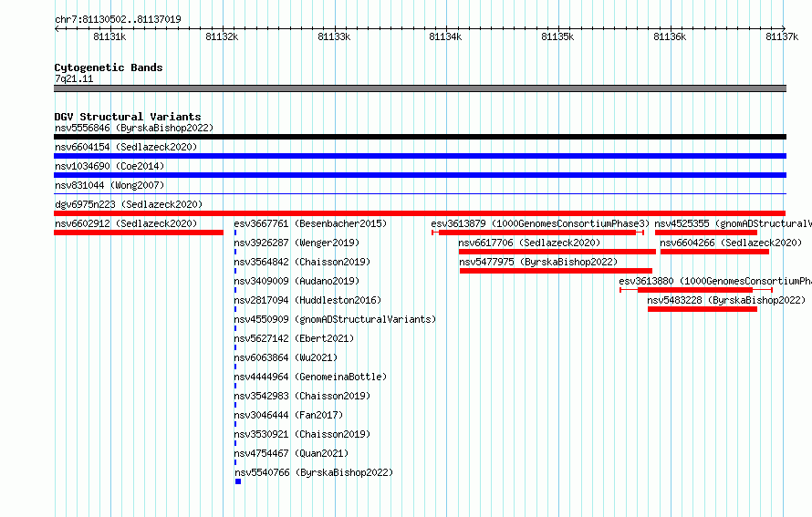Click the ruler's left arrow end
This screenshot has width=812, height=517.
[x=57, y=28]
